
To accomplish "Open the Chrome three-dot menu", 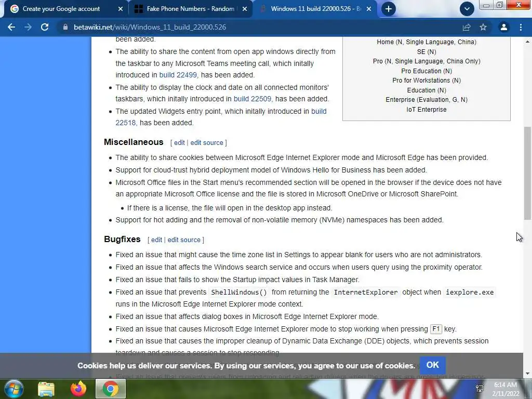I will (x=521, y=27).
